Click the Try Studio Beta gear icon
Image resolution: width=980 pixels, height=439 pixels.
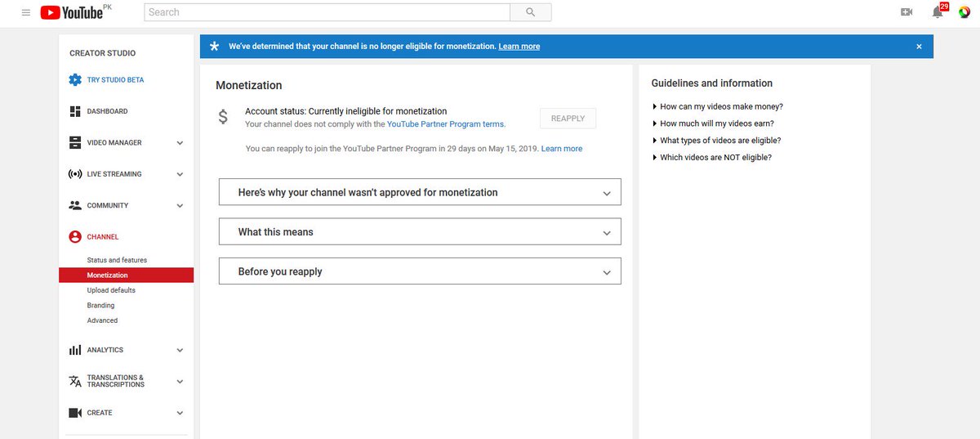point(75,79)
